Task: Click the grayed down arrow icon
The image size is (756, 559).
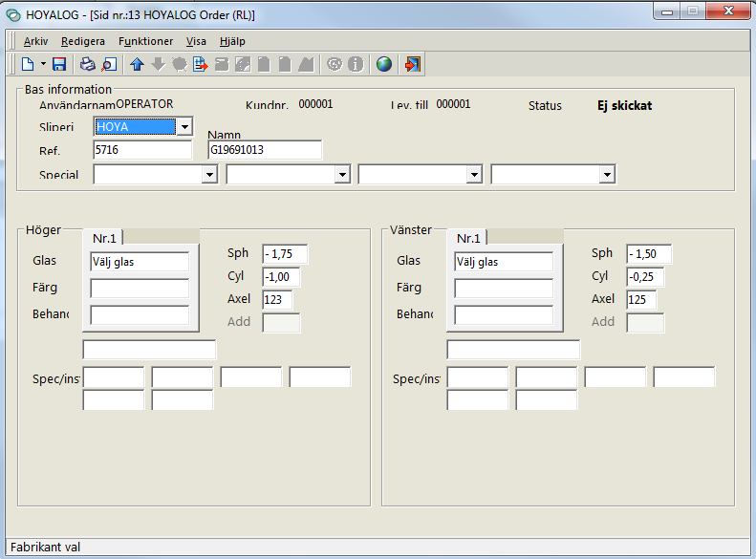Action: pyautogui.click(x=158, y=64)
